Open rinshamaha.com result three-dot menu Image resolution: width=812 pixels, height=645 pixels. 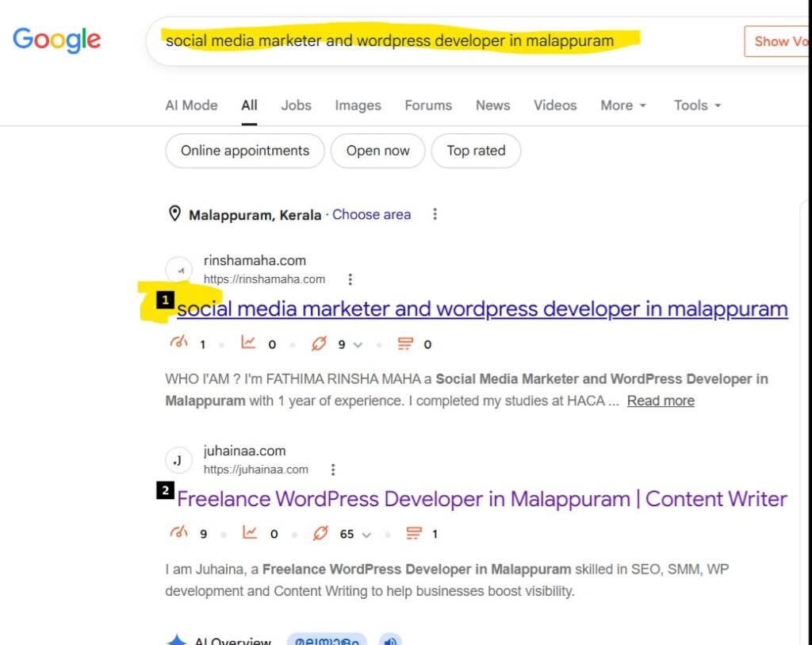pyautogui.click(x=350, y=279)
